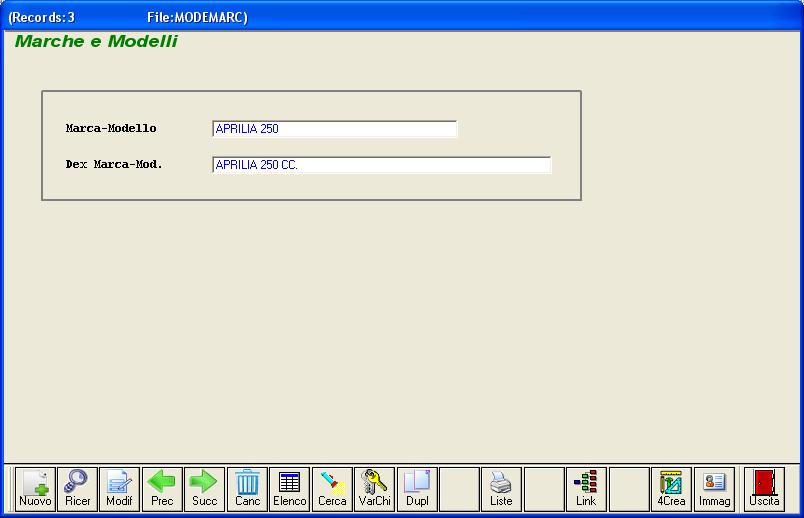
Task: Edit the record with Modif
Action: (119, 489)
